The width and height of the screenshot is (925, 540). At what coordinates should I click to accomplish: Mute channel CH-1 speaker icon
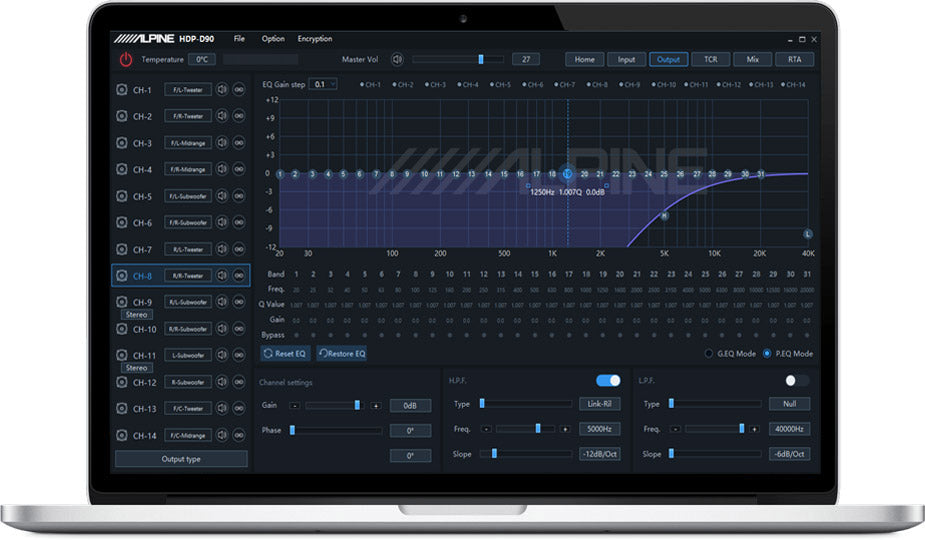[x=222, y=90]
